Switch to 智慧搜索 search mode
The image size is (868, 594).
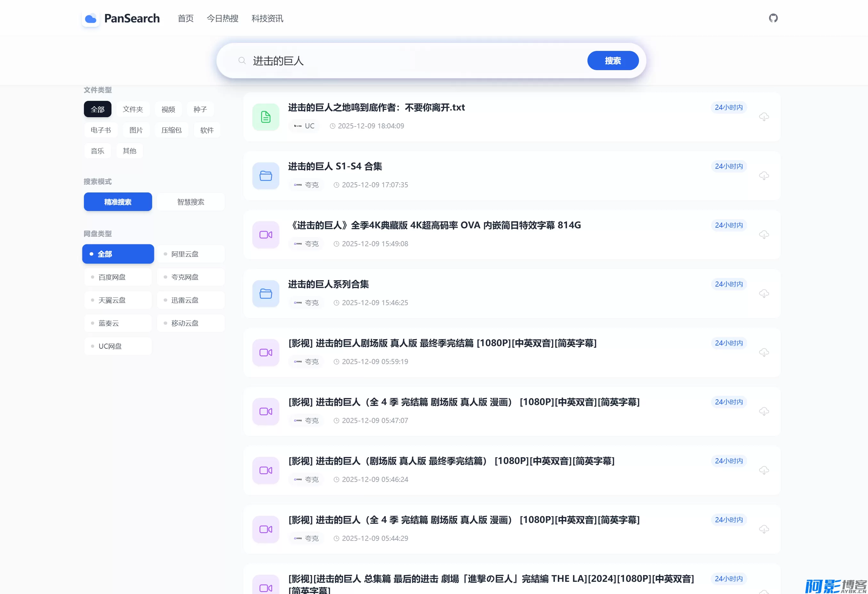click(x=191, y=202)
